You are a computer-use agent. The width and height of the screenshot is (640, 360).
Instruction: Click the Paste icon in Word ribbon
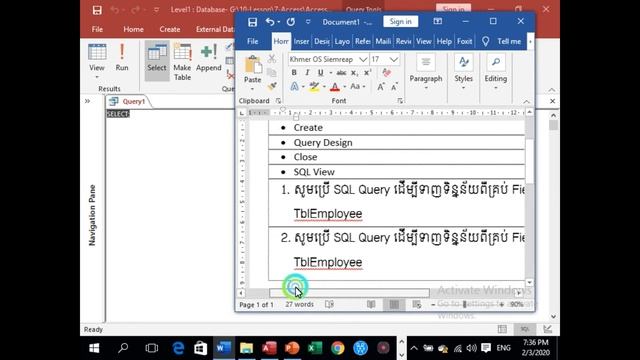click(x=253, y=65)
